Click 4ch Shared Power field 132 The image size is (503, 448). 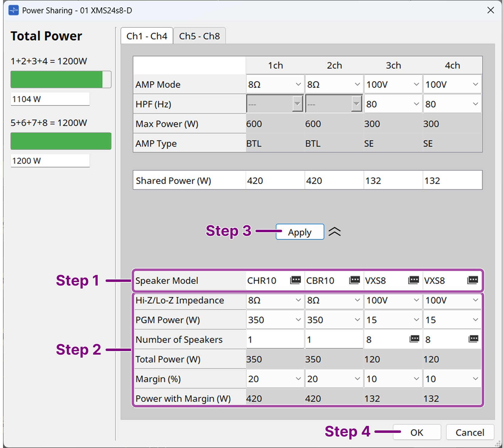452,180
